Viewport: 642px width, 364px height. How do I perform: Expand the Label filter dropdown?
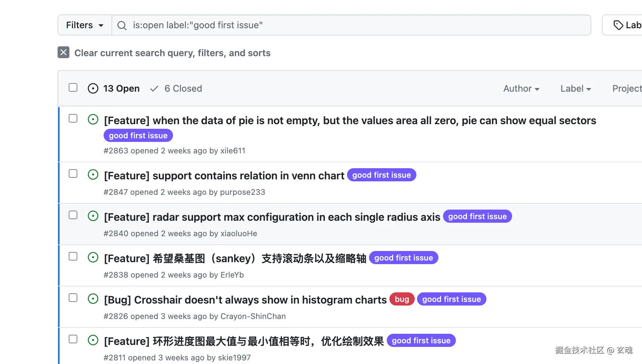576,88
